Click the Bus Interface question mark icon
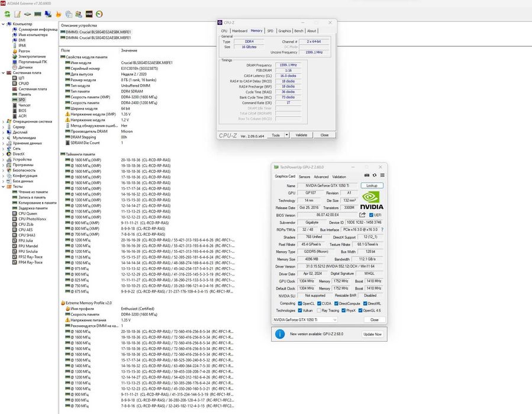The image size is (532, 414). 382,230
